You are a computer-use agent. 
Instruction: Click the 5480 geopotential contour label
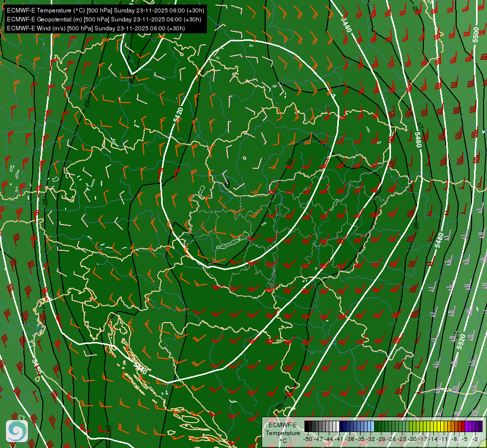click(x=439, y=240)
